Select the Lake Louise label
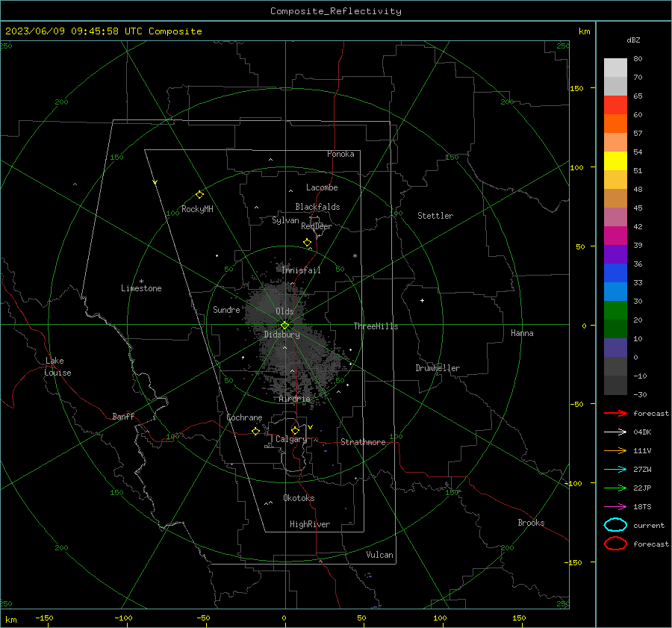672x628 pixels. (x=57, y=367)
